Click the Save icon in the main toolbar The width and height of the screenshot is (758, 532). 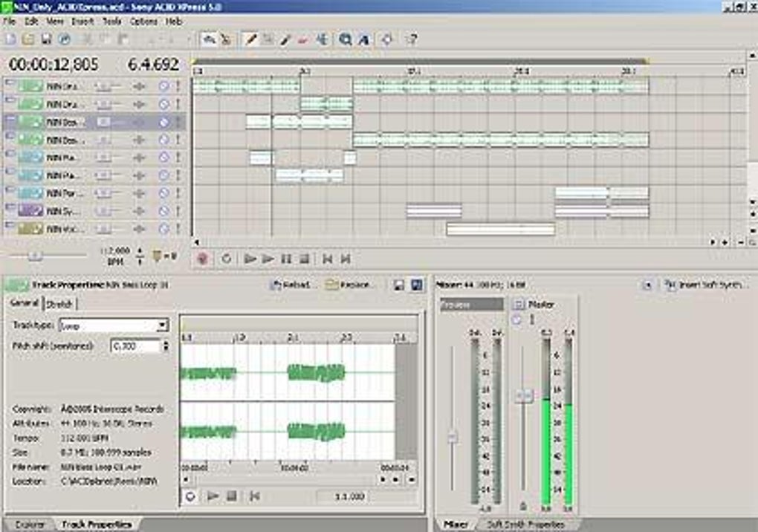point(46,39)
